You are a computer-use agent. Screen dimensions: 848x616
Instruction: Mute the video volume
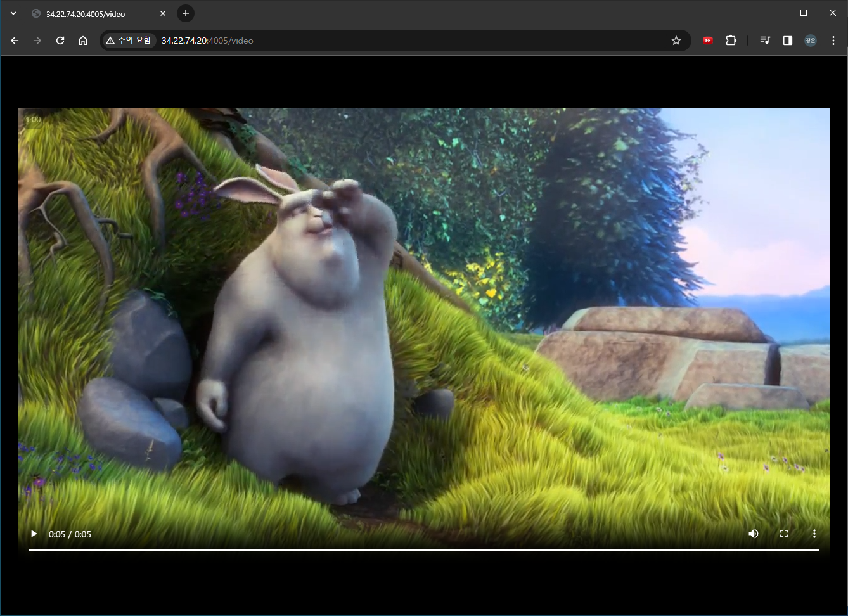pos(754,534)
